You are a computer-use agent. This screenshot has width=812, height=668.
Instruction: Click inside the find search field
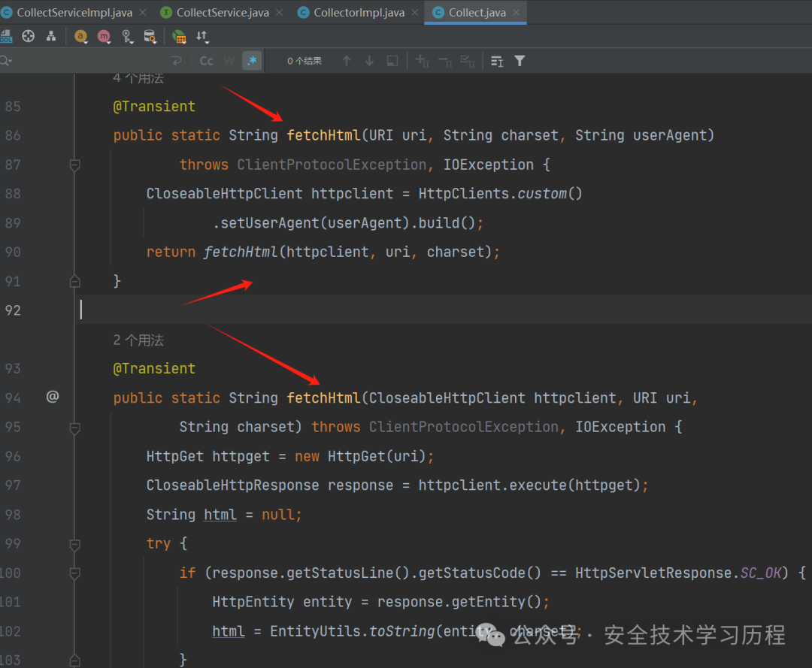click(88, 61)
